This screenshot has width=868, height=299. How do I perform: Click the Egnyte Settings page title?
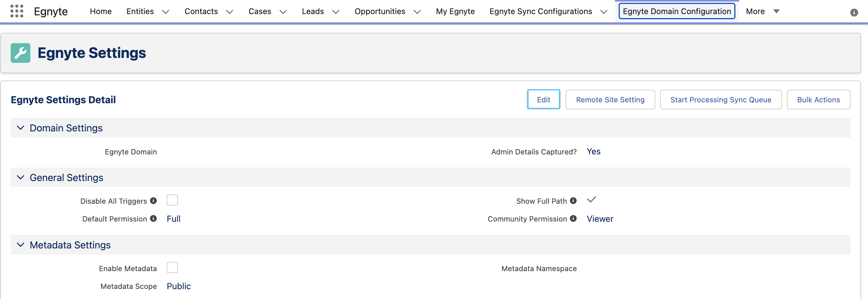coord(92,53)
